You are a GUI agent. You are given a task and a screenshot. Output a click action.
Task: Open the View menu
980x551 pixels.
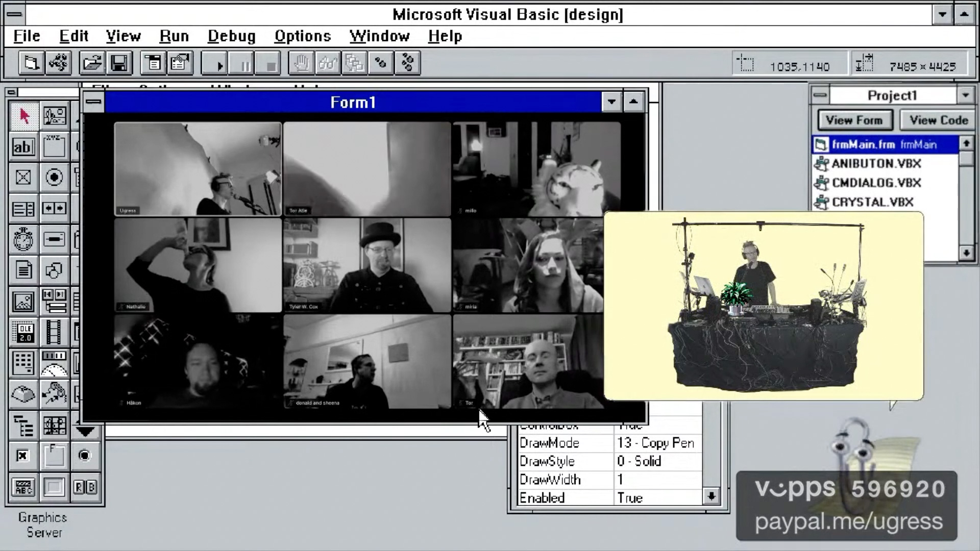123,36
